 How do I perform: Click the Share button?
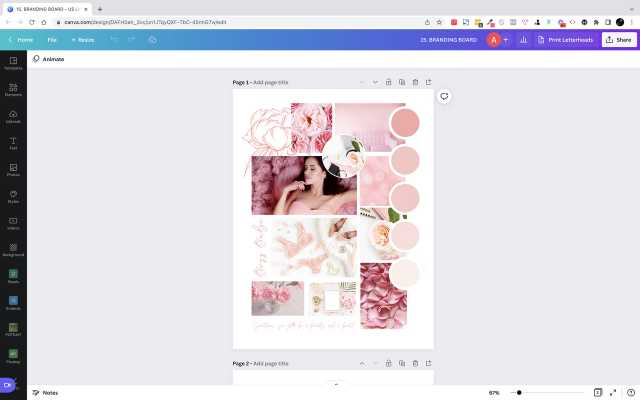pos(619,39)
